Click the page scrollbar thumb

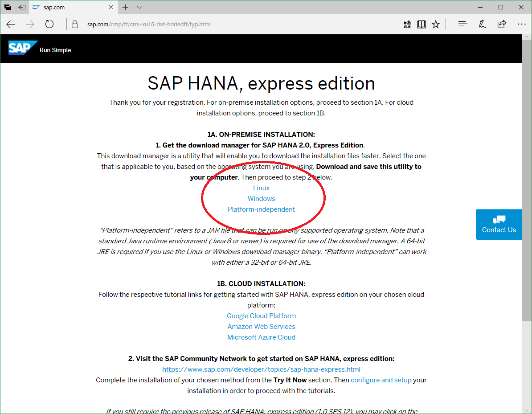[x=527, y=180]
